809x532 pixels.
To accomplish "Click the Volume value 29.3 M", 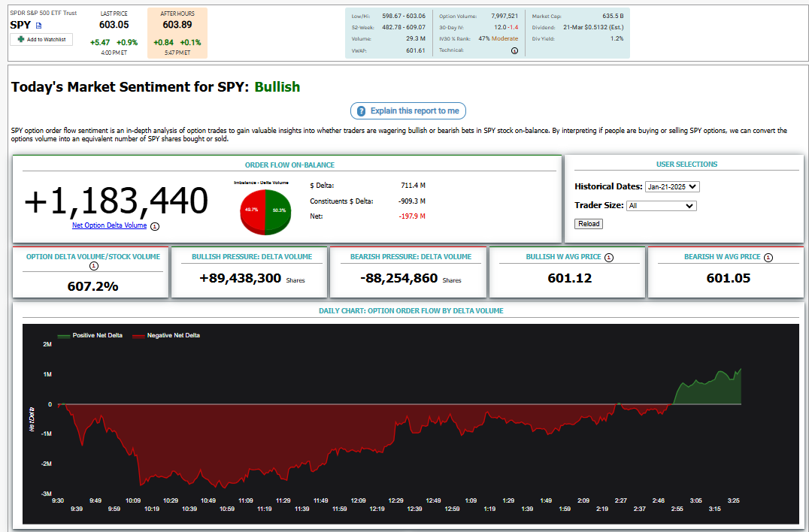I will pyautogui.click(x=416, y=38).
